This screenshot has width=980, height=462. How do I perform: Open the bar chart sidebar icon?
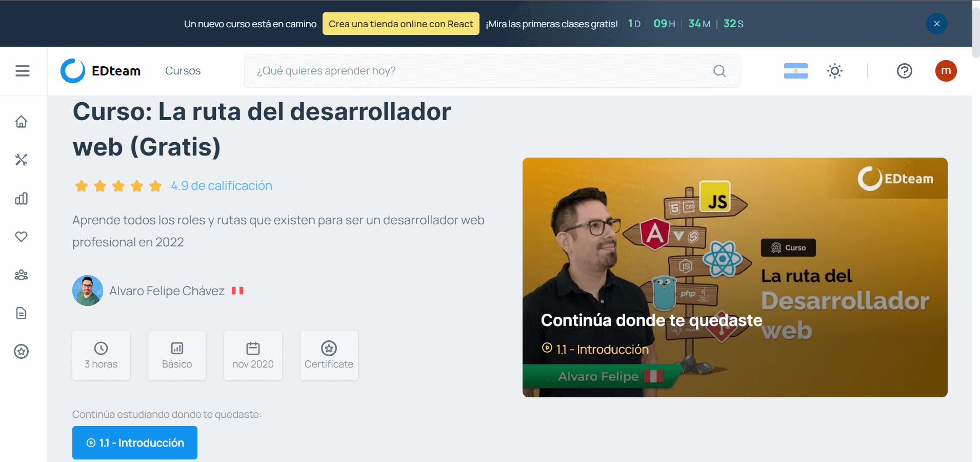click(21, 198)
